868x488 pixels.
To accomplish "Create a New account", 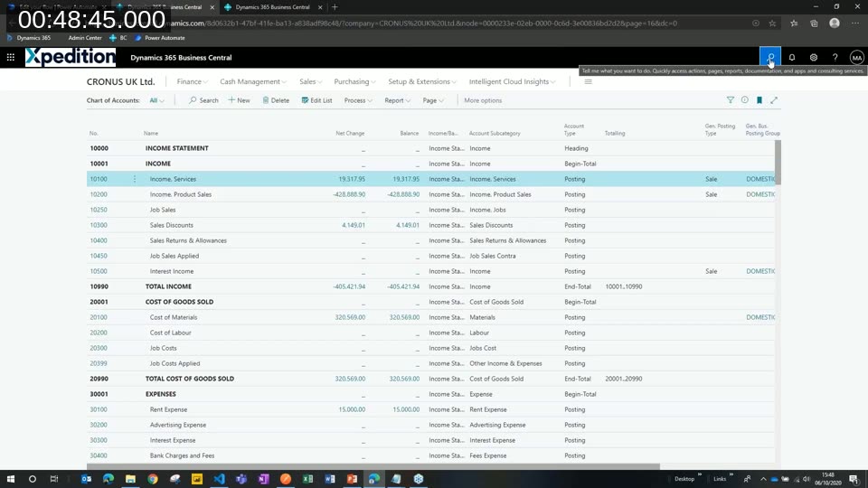I will [x=239, y=100].
